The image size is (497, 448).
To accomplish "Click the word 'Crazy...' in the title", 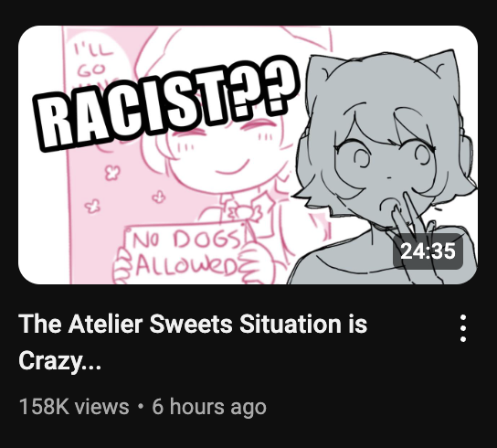I will (60, 361).
